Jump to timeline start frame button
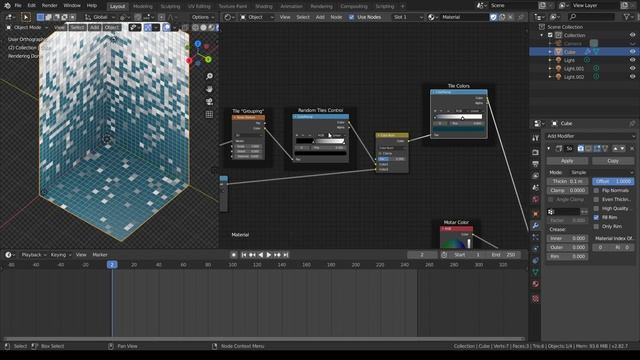Image resolution: width=640 pixels, height=360 pixels. pos(244,255)
